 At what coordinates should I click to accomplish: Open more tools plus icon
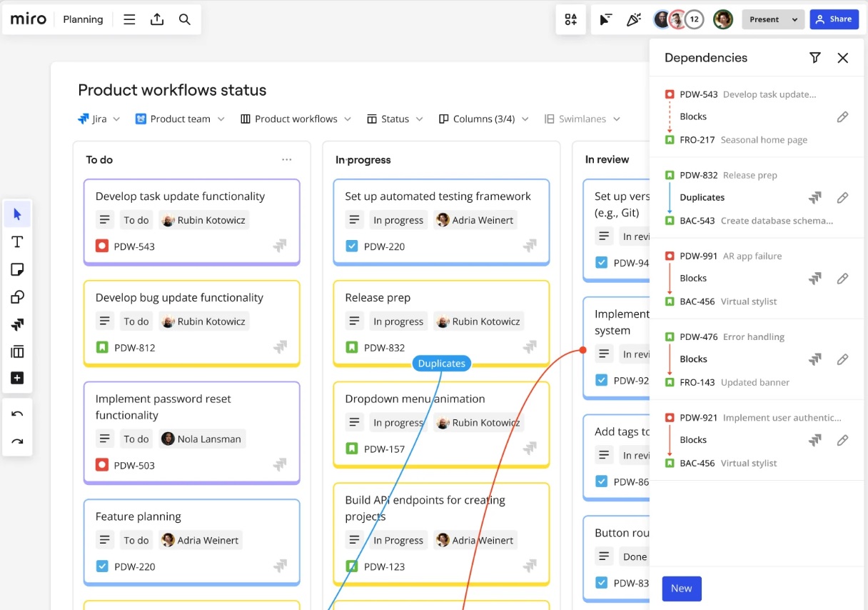(x=17, y=378)
